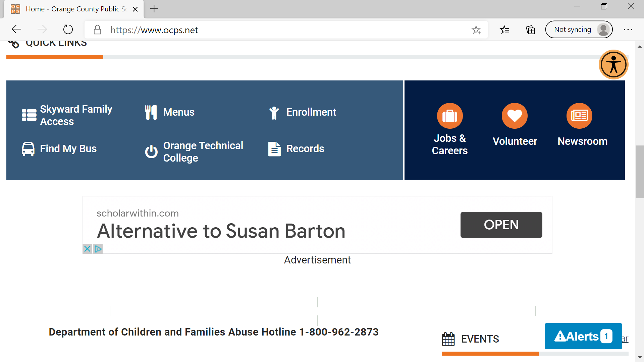Click the vertical scrollbar thumb
The width and height of the screenshot is (644, 362).
pos(639,172)
